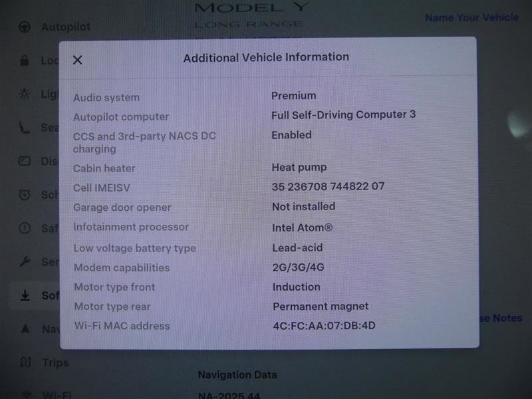Open the Software download icon
Image resolution: width=532 pixels, height=399 pixels.
pyautogui.click(x=24, y=295)
